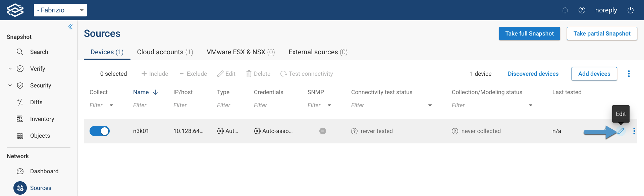Click the Search magnifier icon in sidebar
The width and height of the screenshot is (644, 196).
pos(20,52)
